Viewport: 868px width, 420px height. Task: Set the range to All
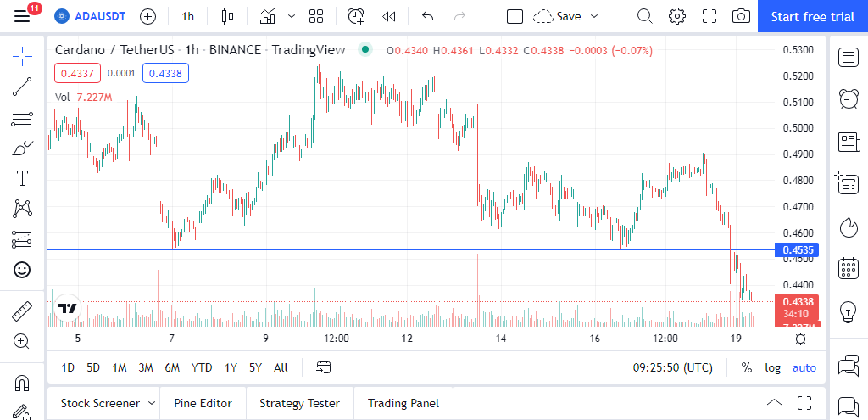tap(281, 367)
